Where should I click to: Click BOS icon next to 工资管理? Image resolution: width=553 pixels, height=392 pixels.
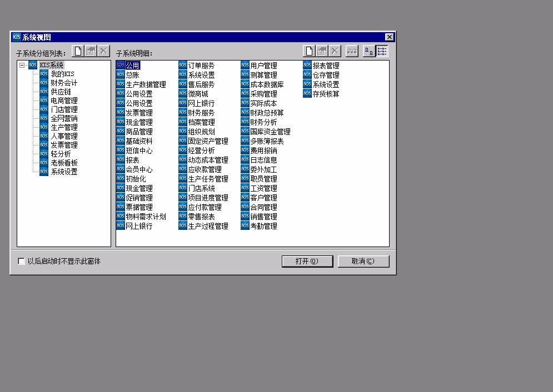245,188
